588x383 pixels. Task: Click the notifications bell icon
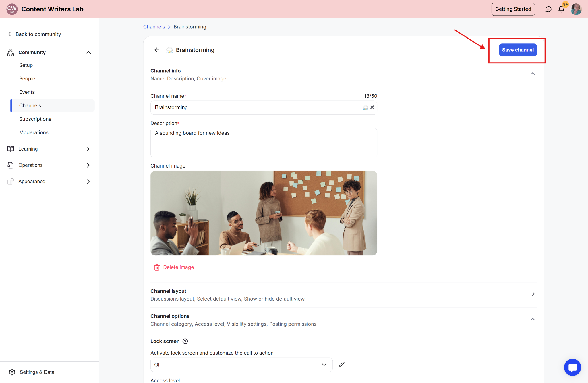(561, 9)
